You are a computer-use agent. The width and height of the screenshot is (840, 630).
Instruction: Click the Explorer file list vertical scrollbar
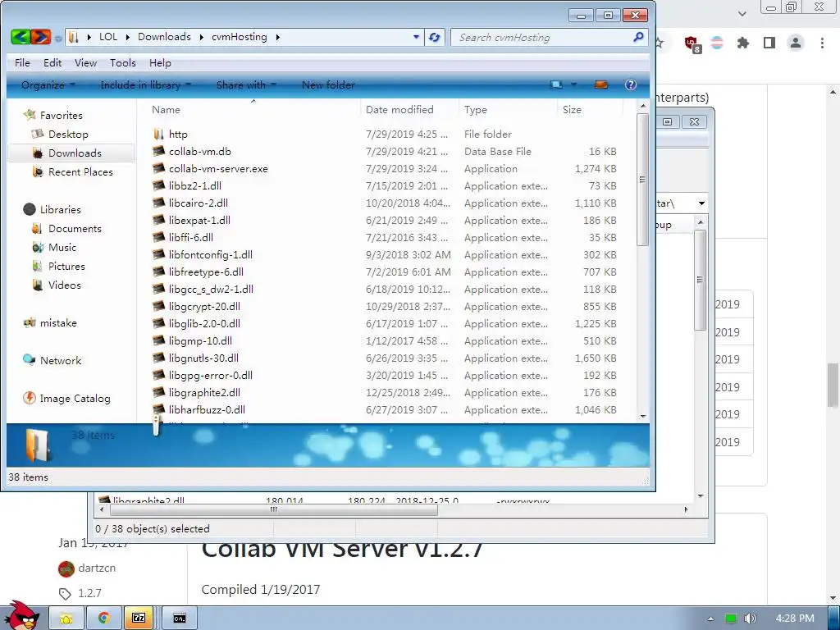point(643,180)
